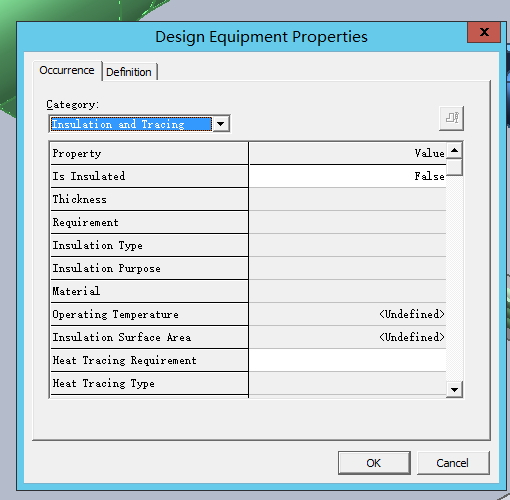Click the Property column header

click(x=149, y=153)
